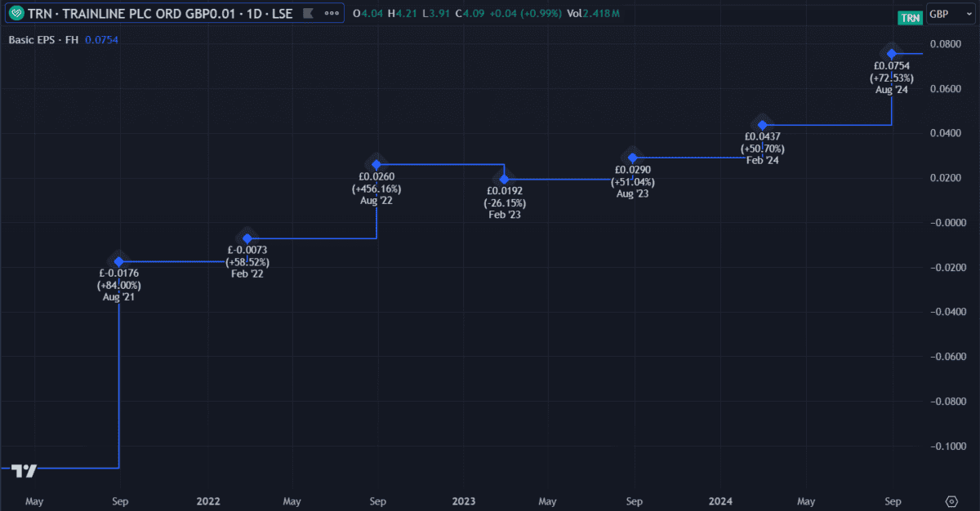Click the Aug '23 EPS diamond marker
980x511 pixels.
(x=632, y=158)
